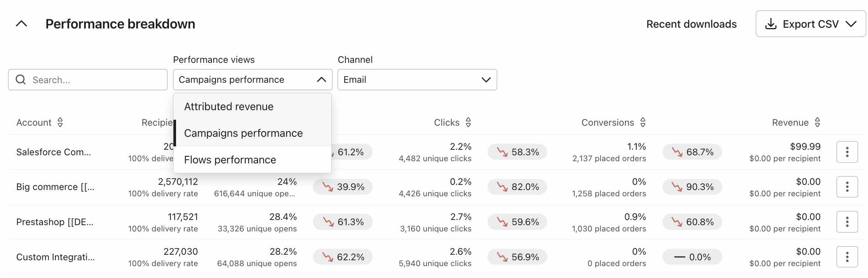The image size is (868, 278).
Task: Click the 58.3% clicks trend badge
Action: point(517,152)
